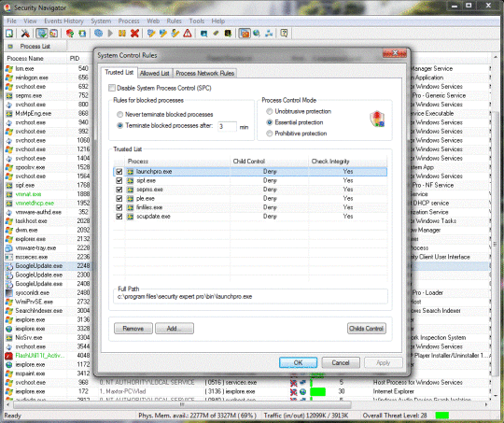
Task: Click the black terminal toolbar icon
Action: (228, 33)
